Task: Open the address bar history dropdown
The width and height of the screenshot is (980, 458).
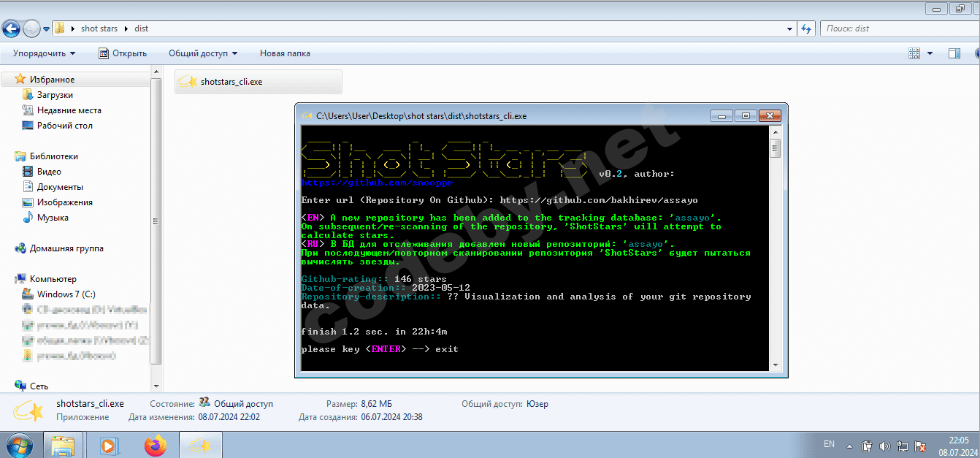Action: [x=790, y=28]
